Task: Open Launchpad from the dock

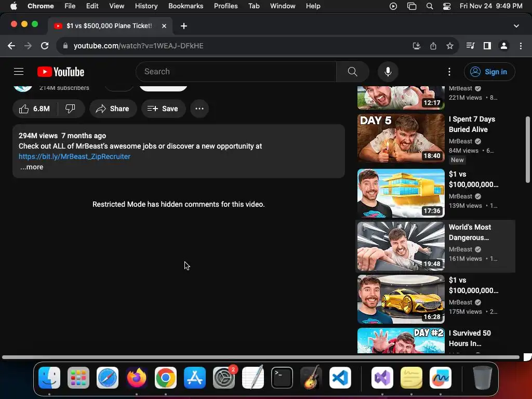Action: coord(78,378)
